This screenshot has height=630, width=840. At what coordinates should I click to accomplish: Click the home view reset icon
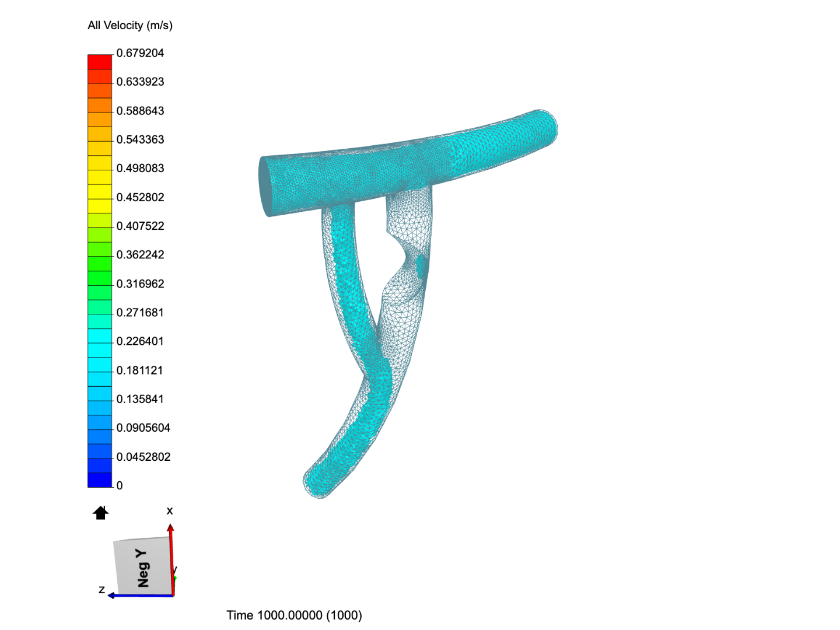pos(101,513)
